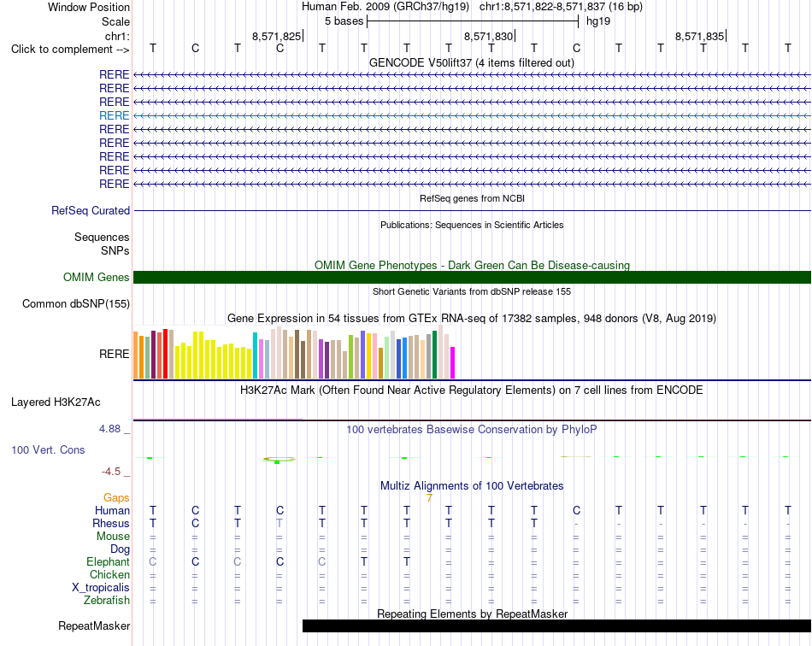Image resolution: width=812 pixels, height=646 pixels.
Task: Click the 8,571,830 ruler position
Action: pyautogui.click(x=488, y=36)
